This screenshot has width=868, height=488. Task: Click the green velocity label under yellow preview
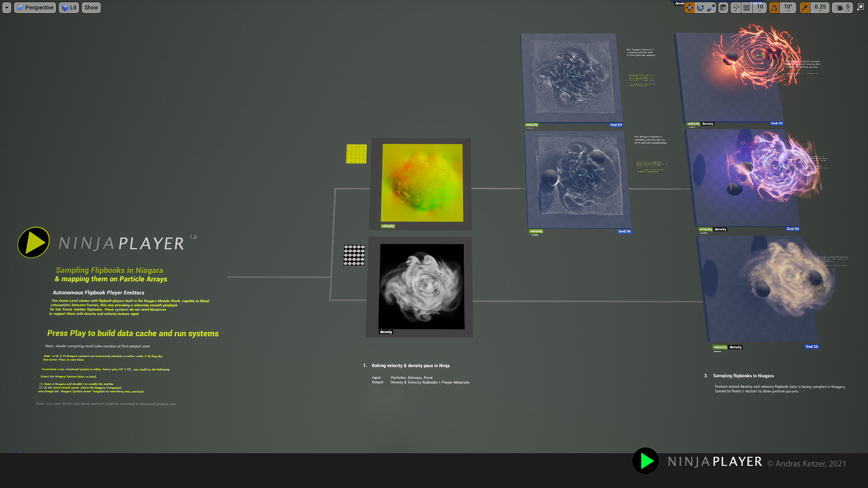pos(388,226)
